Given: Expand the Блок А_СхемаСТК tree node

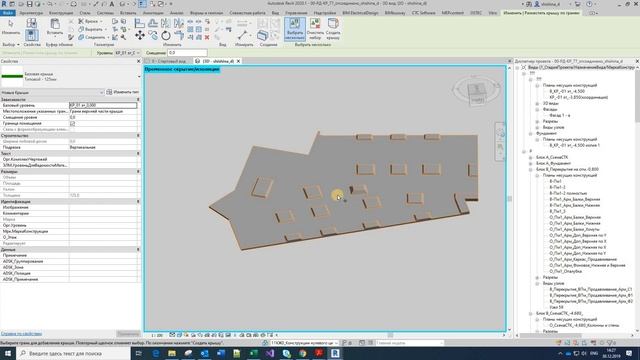Looking at the screenshot, I should pos(531,157).
